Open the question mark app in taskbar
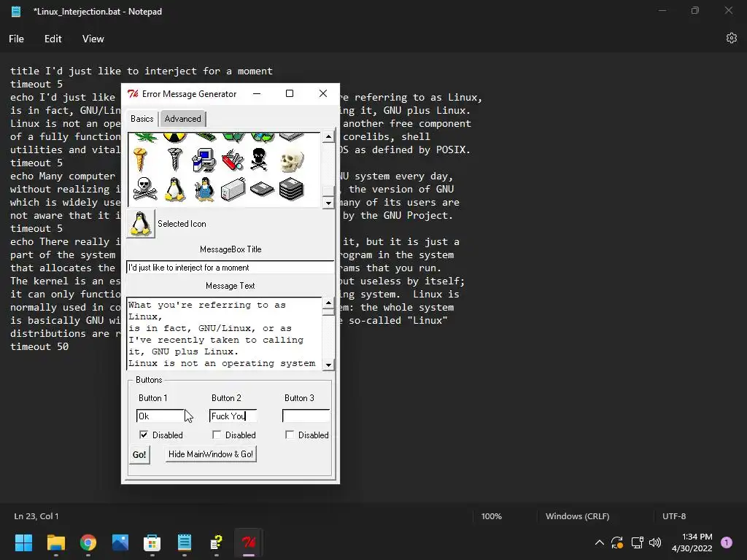This screenshot has height=560, width=747. point(216,542)
